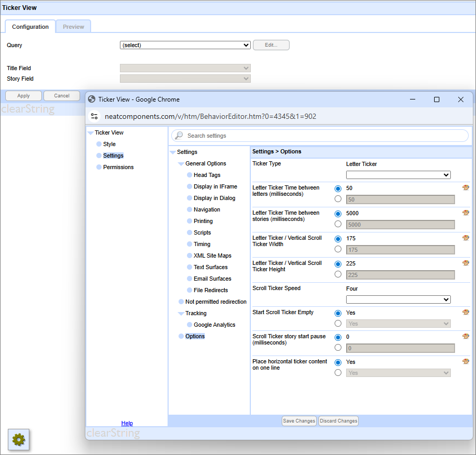Open the Ticker Type dropdown

[398, 175]
